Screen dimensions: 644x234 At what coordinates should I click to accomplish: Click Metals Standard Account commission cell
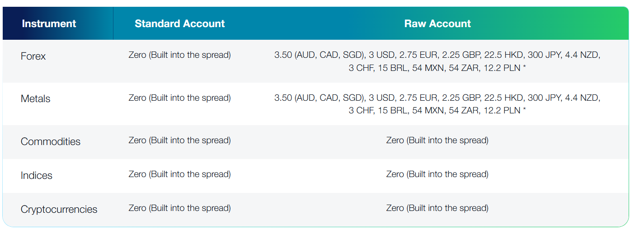click(x=179, y=98)
